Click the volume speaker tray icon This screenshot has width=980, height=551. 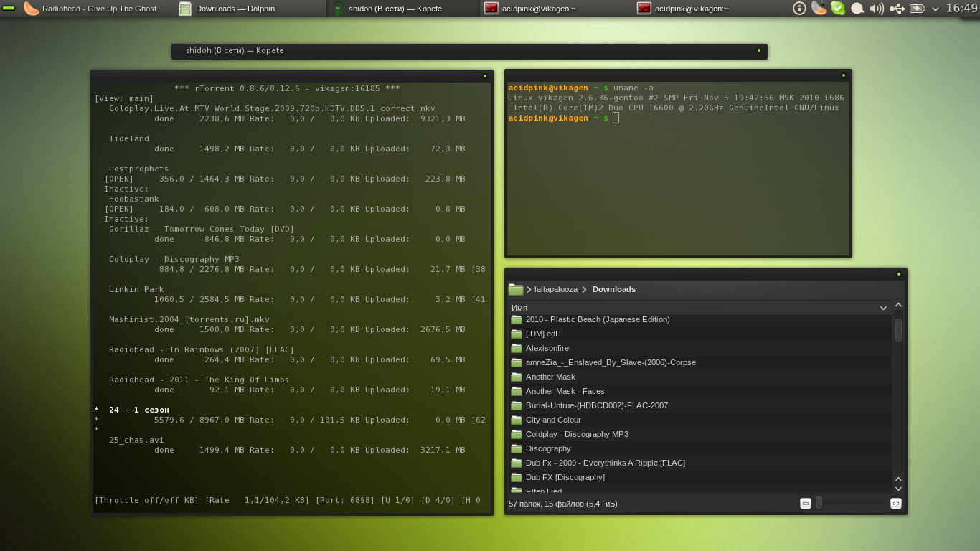pyautogui.click(x=877, y=9)
